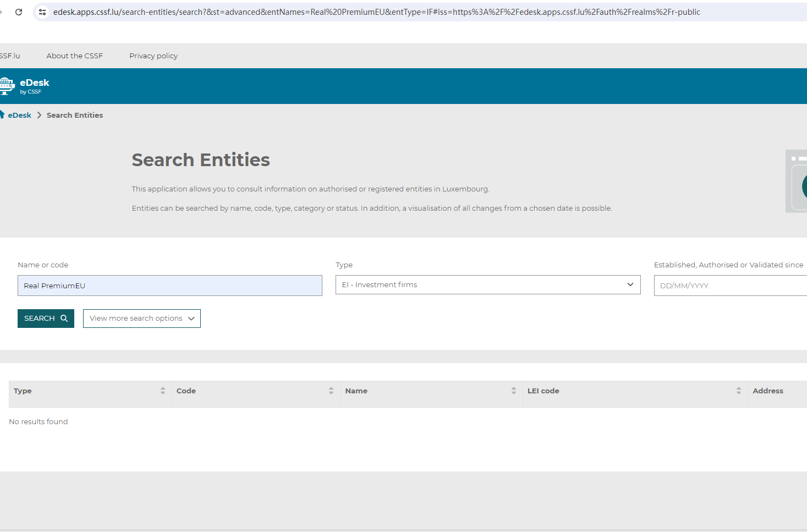The image size is (807, 532).
Task: Click the home icon in breadcrumb
Action: click(x=2, y=114)
